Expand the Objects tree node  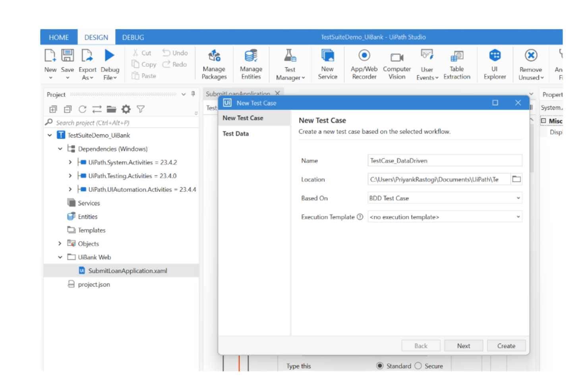pyautogui.click(x=60, y=243)
